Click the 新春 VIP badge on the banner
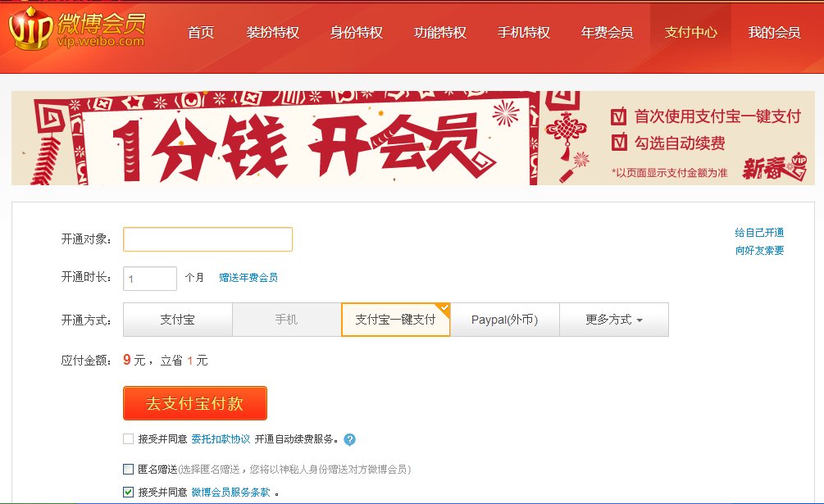Image resolution: width=824 pixels, height=504 pixels. point(776,167)
